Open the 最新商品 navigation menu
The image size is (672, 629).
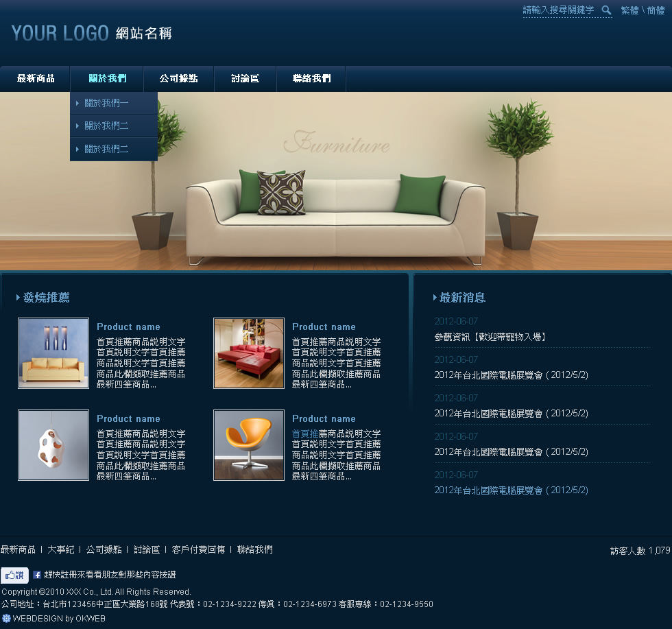(36, 79)
